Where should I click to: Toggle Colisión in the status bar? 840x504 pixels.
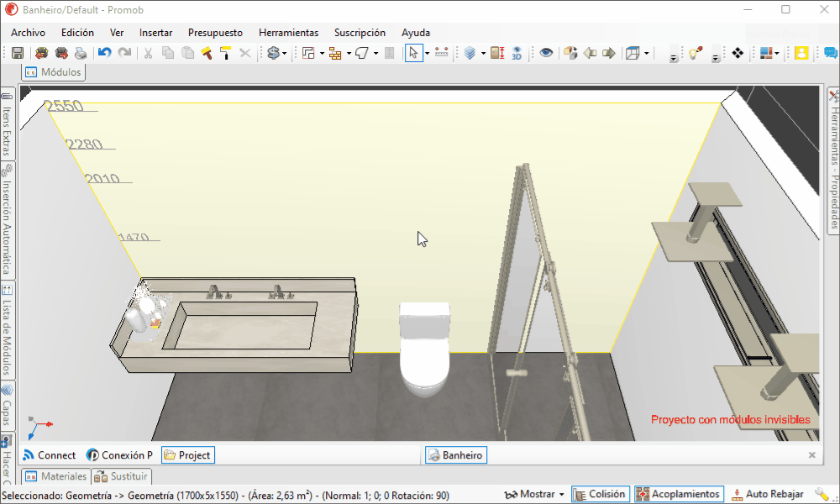(x=600, y=494)
